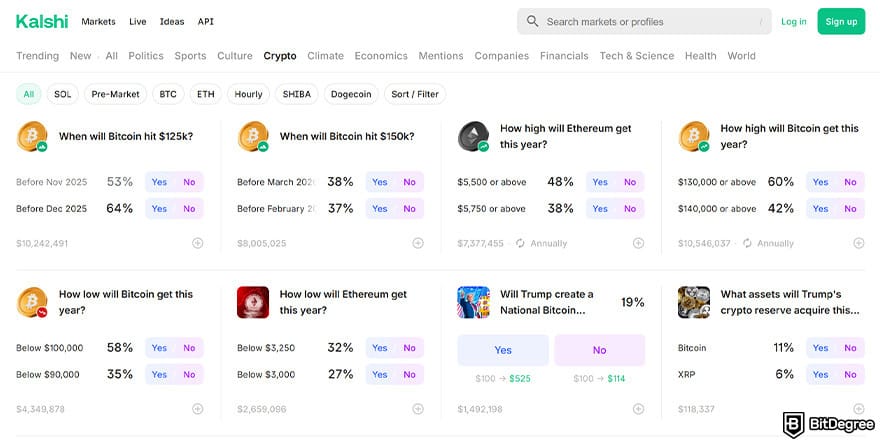Click the large Yes button on Trump card

tap(503, 350)
